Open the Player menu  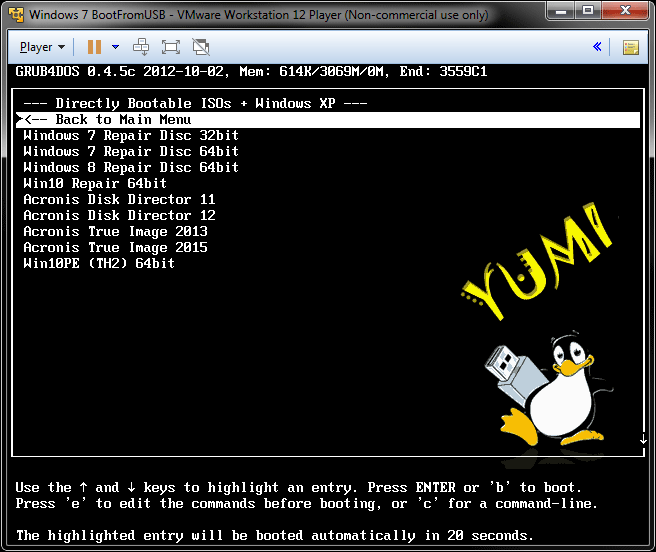(x=42, y=47)
